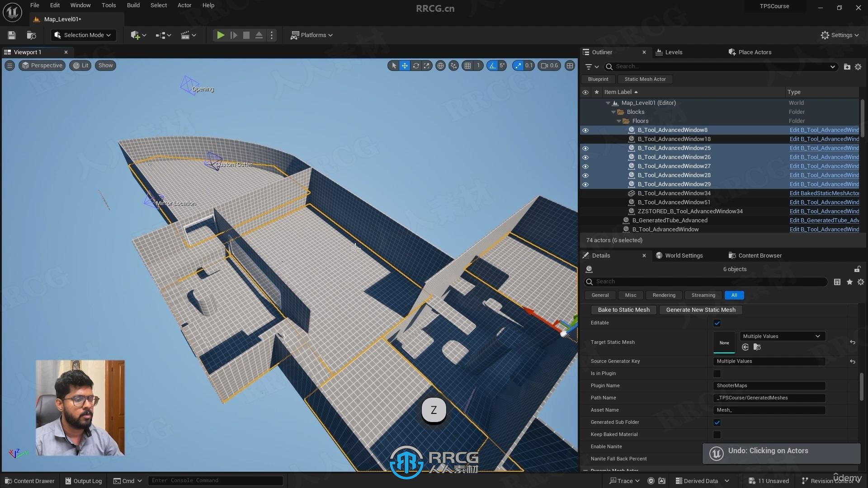868x488 pixels.
Task: Open Platforms dropdown
Action: click(311, 35)
